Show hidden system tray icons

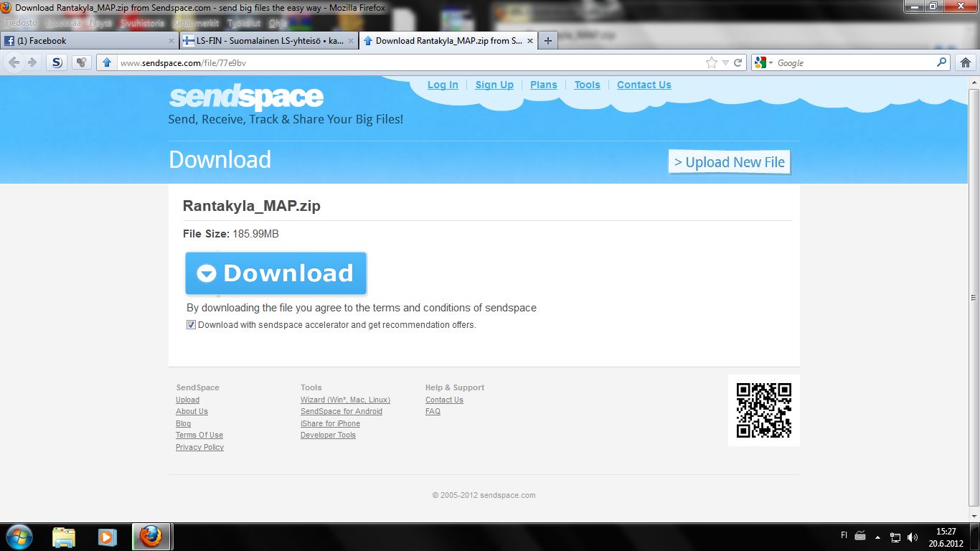877,537
